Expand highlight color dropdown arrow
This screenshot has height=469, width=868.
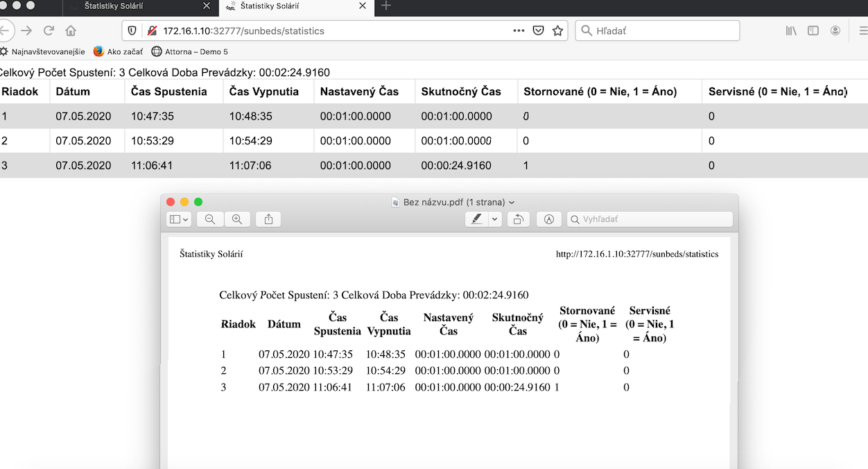[x=495, y=219]
